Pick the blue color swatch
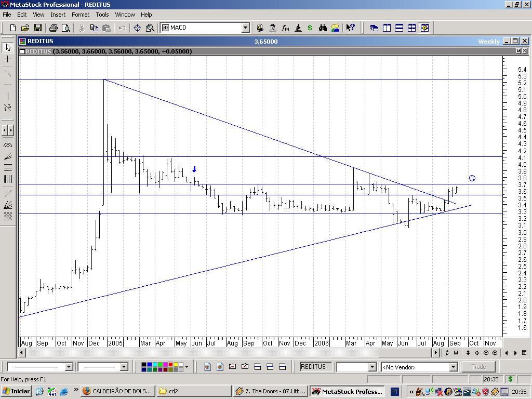 (x=149, y=365)
